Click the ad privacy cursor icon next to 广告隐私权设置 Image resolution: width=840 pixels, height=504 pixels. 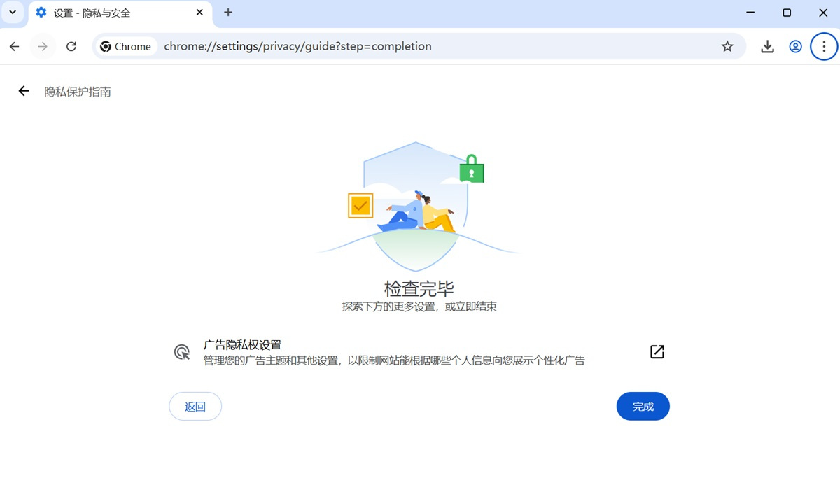point(181,351)
